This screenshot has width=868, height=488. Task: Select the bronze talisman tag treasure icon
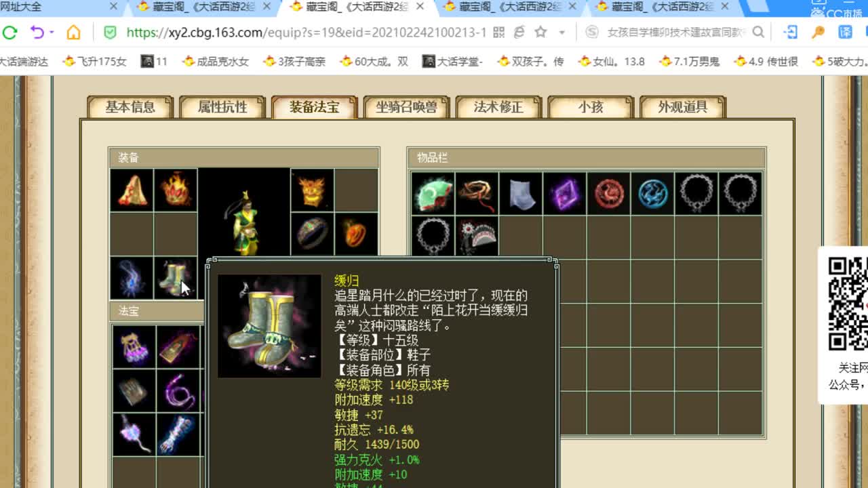point(178,346)
